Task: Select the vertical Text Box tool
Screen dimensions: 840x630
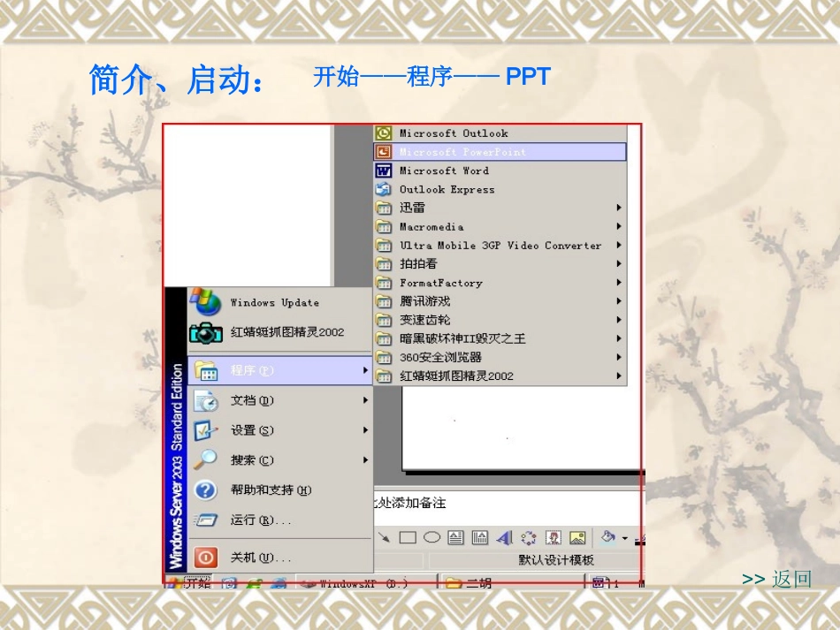Action: 479,537
